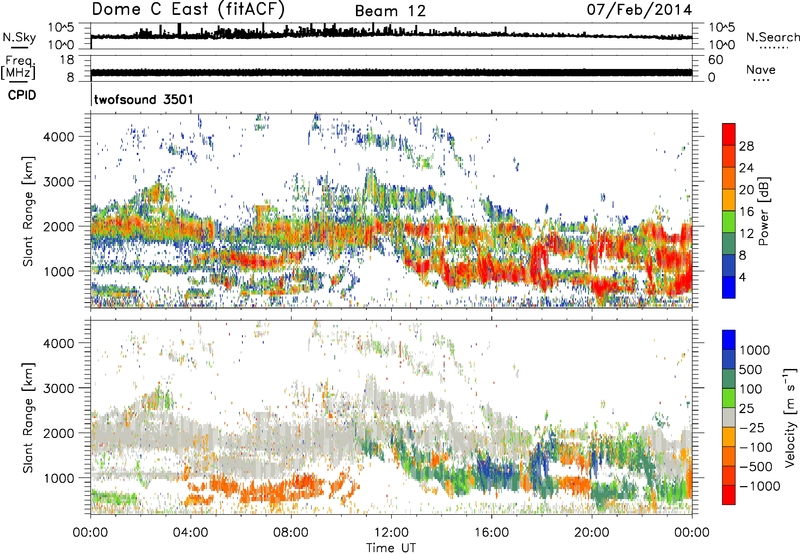800x554 pixels.
Task: Click the 'N.Search' legend label
Action: (772, 37)
